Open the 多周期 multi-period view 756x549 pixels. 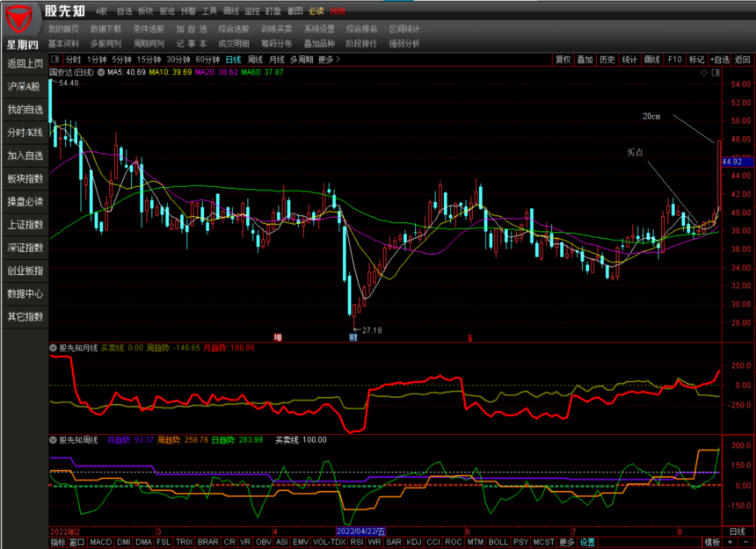click(x=302, y=59)
